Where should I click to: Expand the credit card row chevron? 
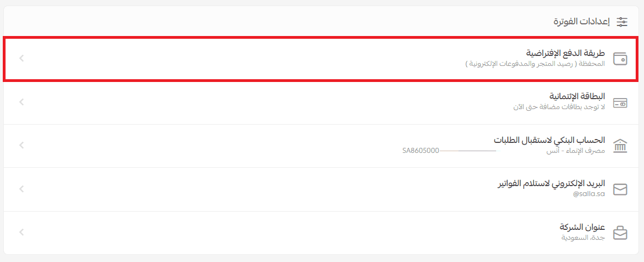[x=21, y=102]
